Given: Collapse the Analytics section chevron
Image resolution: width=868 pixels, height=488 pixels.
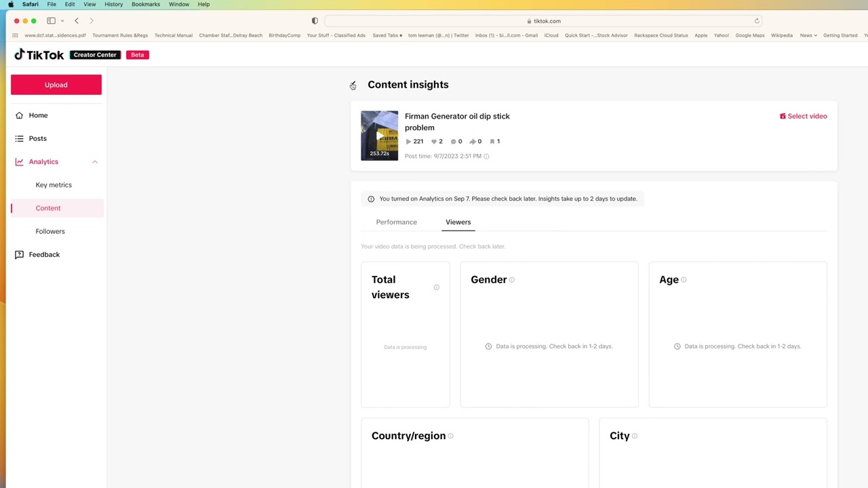Looking at the screenshot, I should pos(95,161).
